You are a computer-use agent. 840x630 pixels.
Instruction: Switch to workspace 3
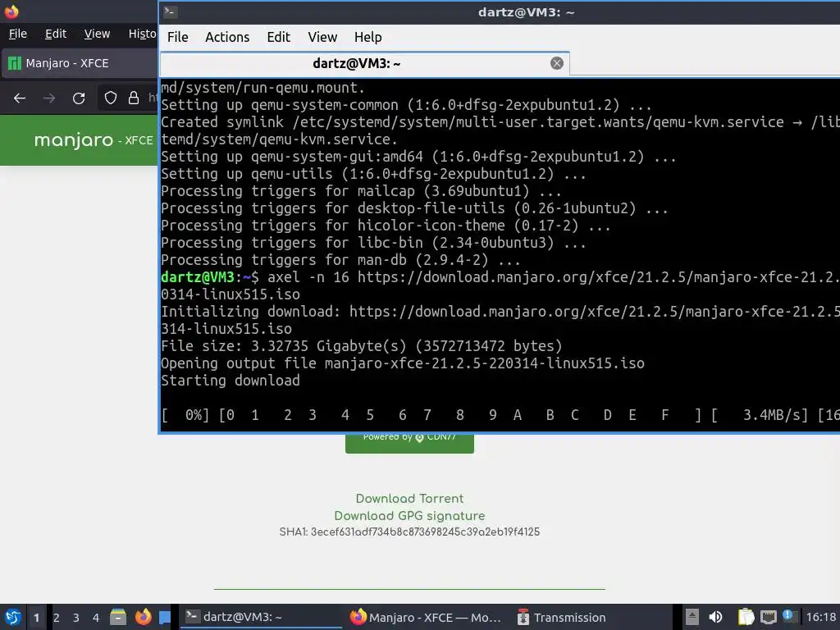coord(76,618)
